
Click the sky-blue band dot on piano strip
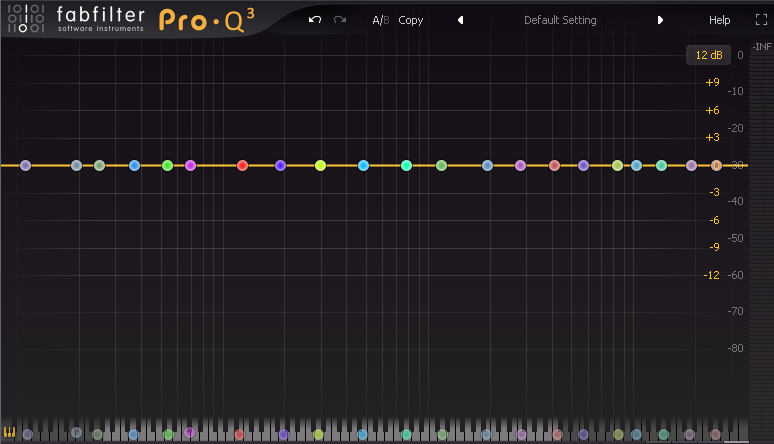(x=362, y=435)
